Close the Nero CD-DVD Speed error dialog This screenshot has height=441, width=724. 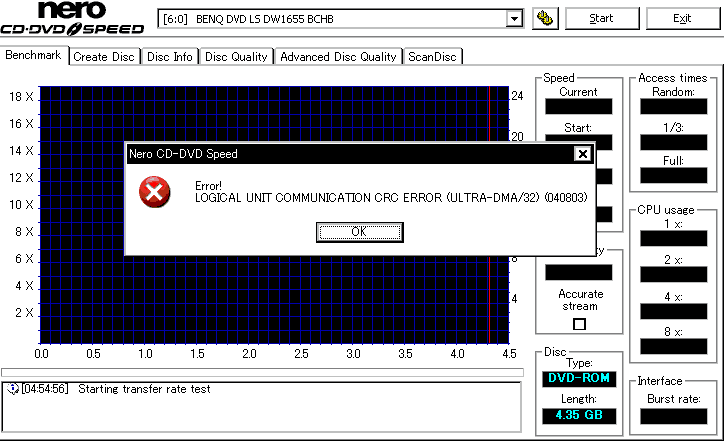pyautogui.click(x=583, y=154)
